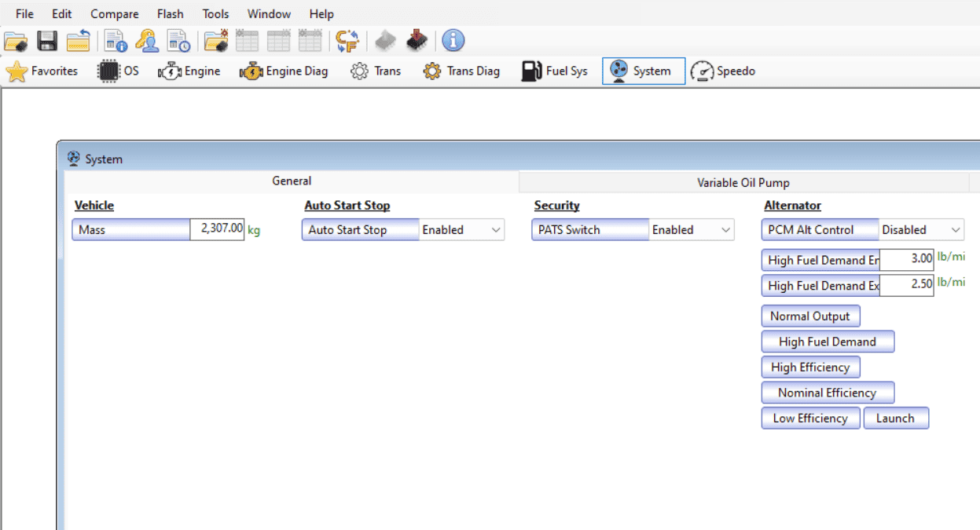Open the blue information icon

453,41
